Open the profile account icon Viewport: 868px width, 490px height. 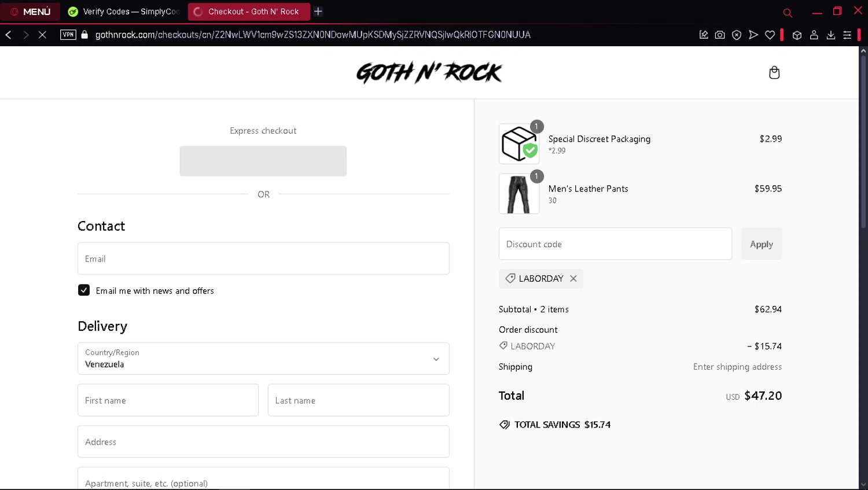click(x=814, y=35)
